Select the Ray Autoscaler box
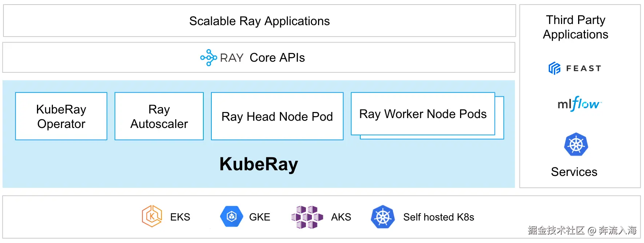 pyautogui.click(x=159, y=116)
